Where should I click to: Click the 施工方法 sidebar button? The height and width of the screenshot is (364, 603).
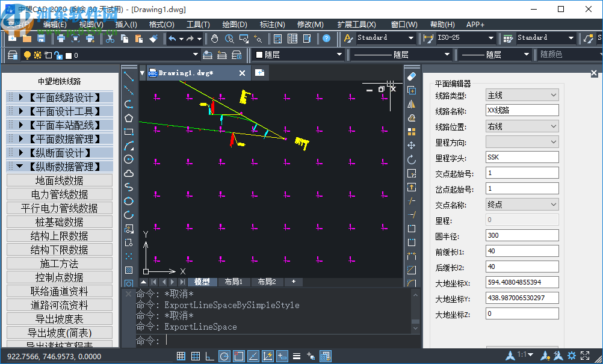pyautogui.click(x=58, y=263)
